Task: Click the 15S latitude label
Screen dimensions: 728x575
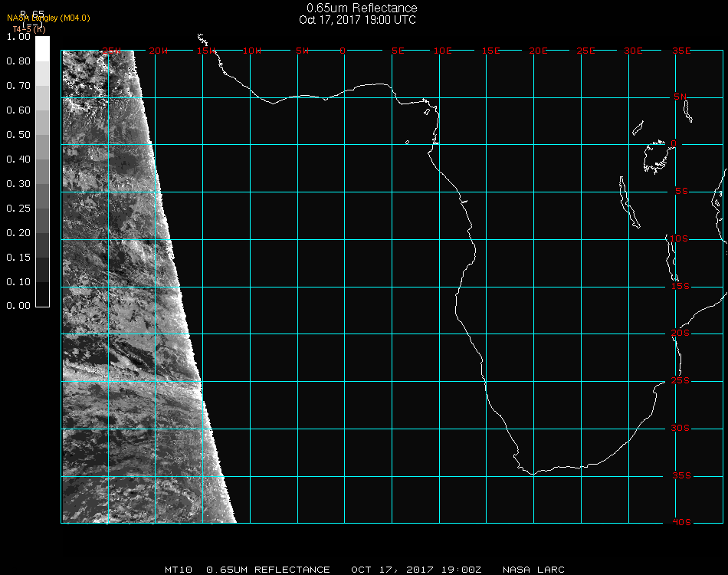Action: (681, 286)
